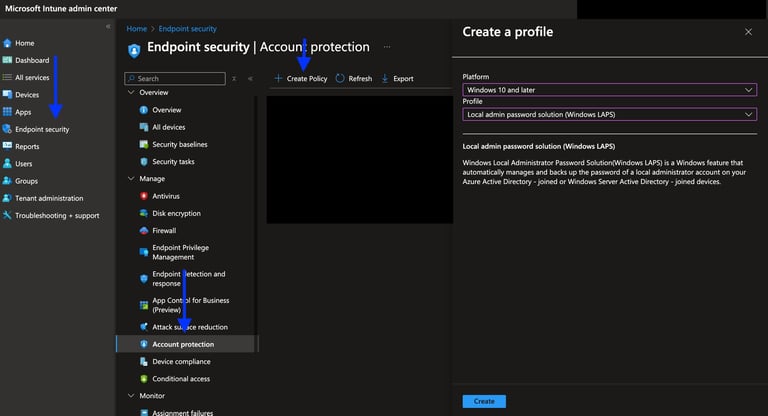Image resolution: width=768 pixels, height=416 pixels.
Task: Click the Overview info icon item
Action: (144, 110)
